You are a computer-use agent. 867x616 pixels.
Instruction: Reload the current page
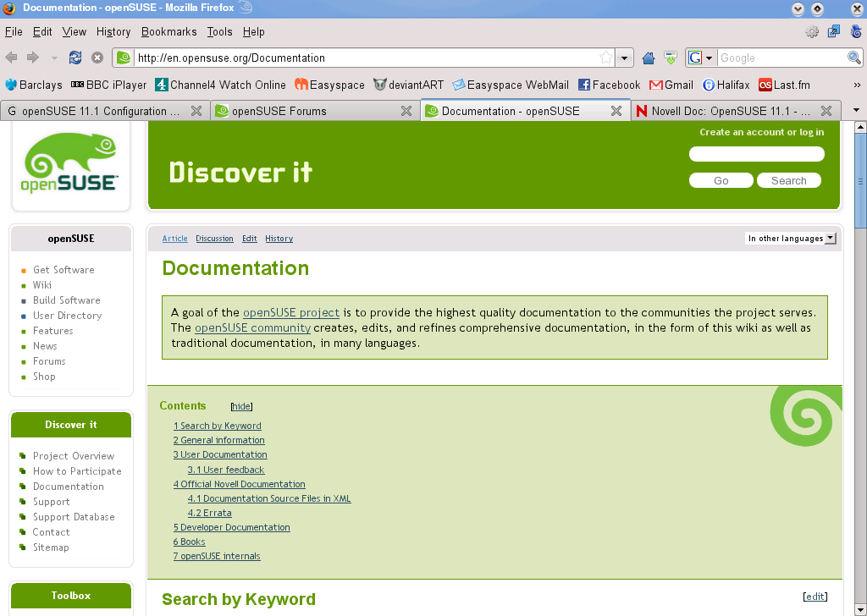(75, 58)
